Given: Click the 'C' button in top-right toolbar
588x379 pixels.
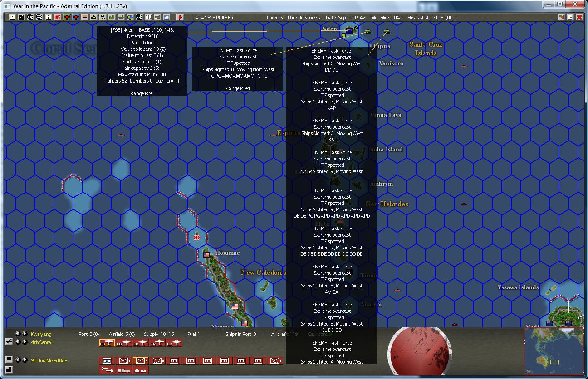Looking at the screenshot, I should [570, 17].
